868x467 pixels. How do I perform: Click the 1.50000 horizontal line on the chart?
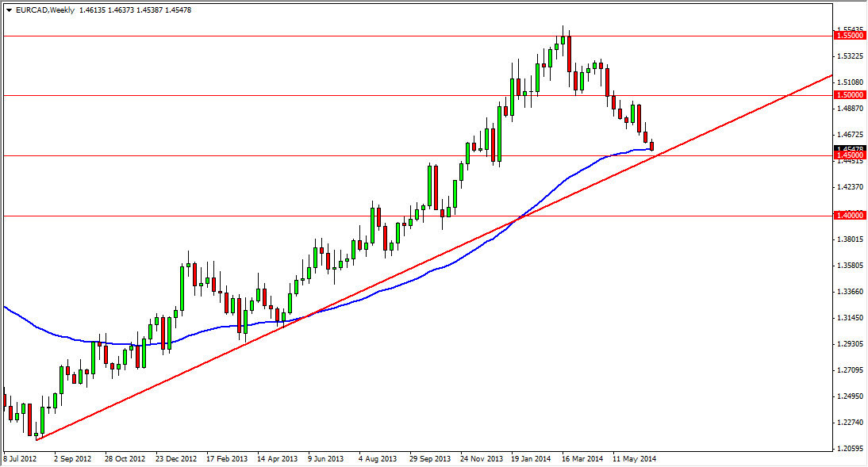click(x=317, y=95)
